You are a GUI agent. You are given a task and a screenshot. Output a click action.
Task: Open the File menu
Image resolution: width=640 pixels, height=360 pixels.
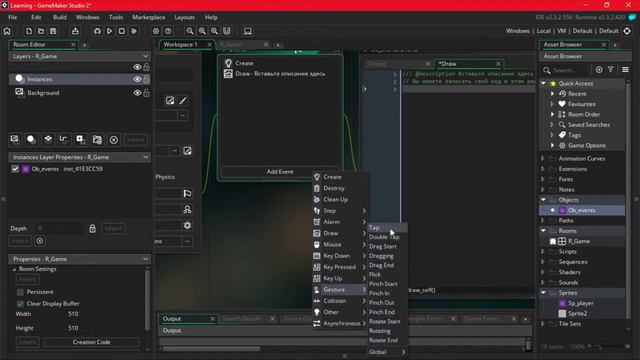13,17
